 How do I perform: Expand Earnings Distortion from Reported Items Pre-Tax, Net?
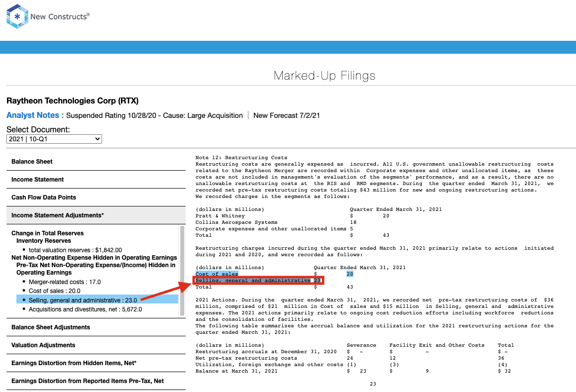pyautogui.click(x=96, y=381)
